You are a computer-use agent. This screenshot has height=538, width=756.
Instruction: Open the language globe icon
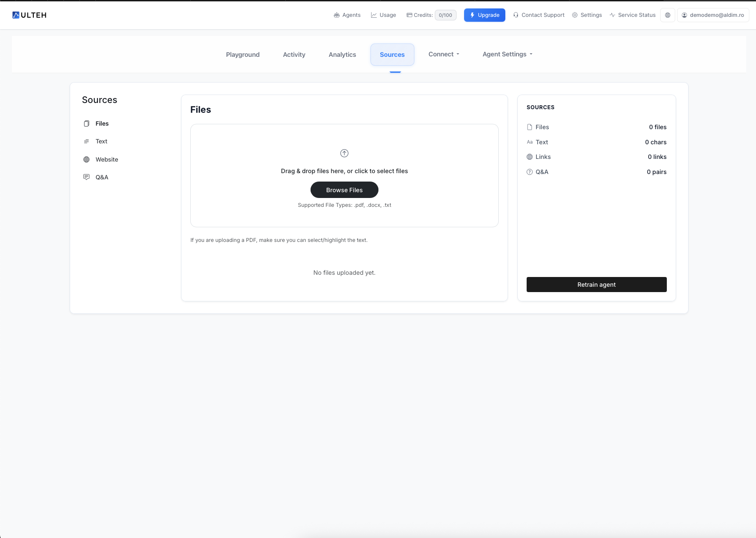[667, 15]
